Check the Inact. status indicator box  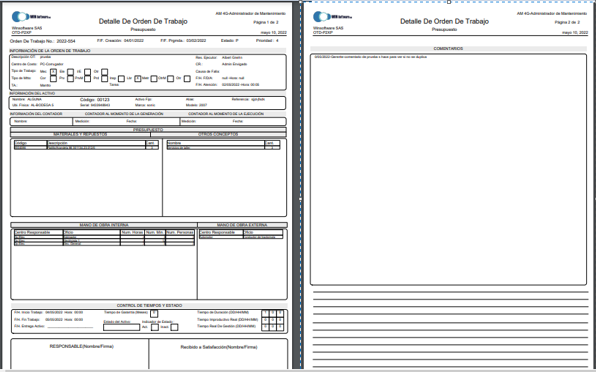coord(174,327)
